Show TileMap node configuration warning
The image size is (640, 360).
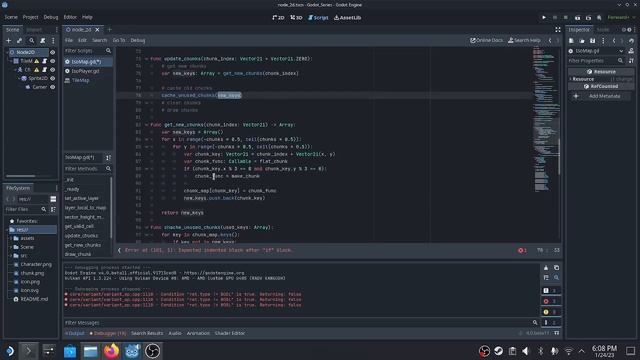pos(36,61)
